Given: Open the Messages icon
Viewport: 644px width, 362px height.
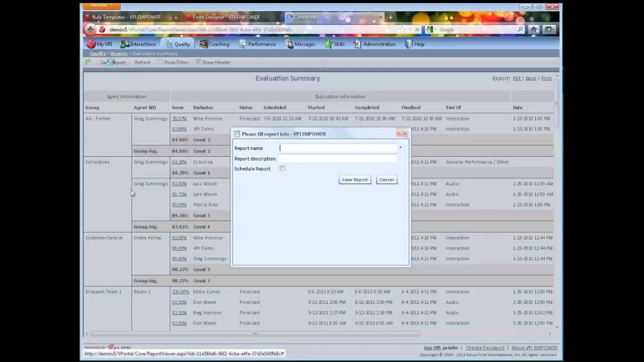Looking at the screenshot, I should (x=289, y=44).
